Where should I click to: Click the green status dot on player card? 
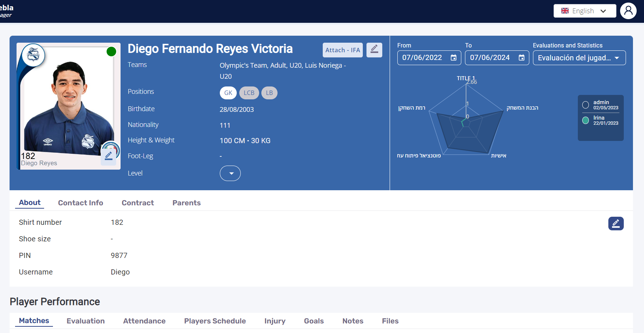click(x=111, y=52)
